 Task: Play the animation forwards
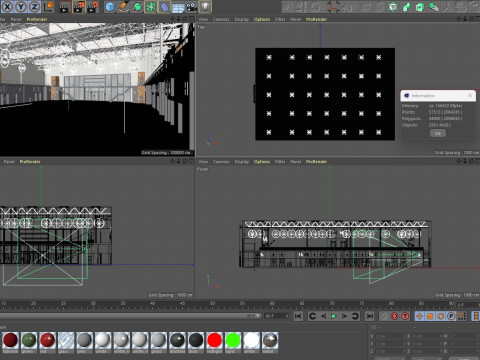click(334, 316)
